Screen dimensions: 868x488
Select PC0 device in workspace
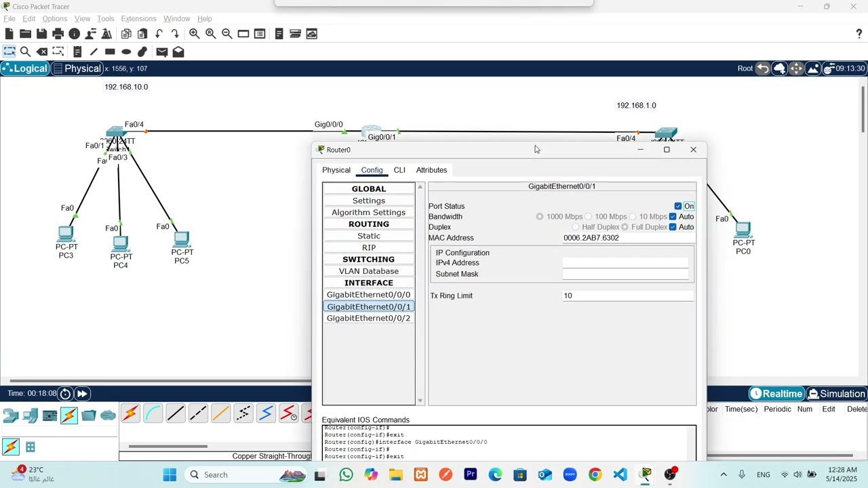(743, 229)
